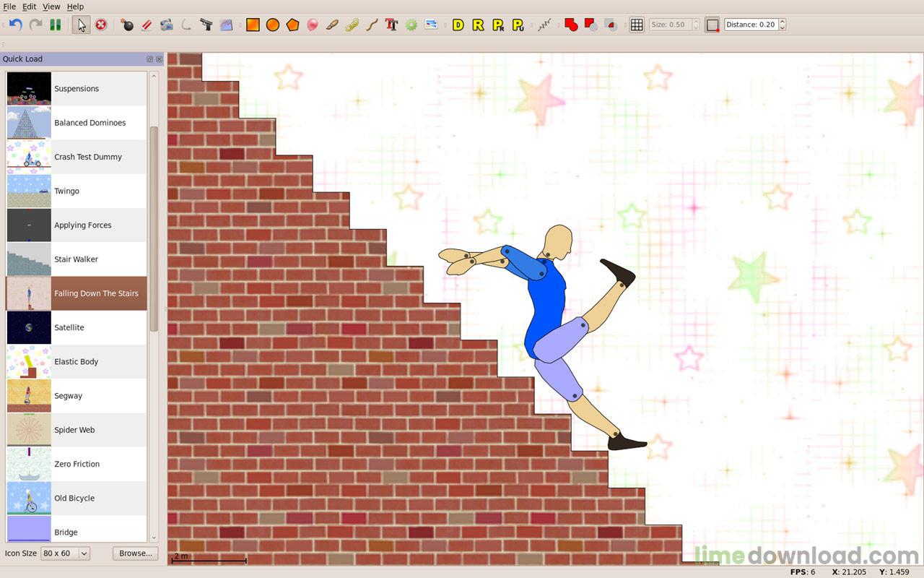924x578 pixels.
Task: Load the Twingo scene
Action: pyautogui.click(x=77, y=191)
